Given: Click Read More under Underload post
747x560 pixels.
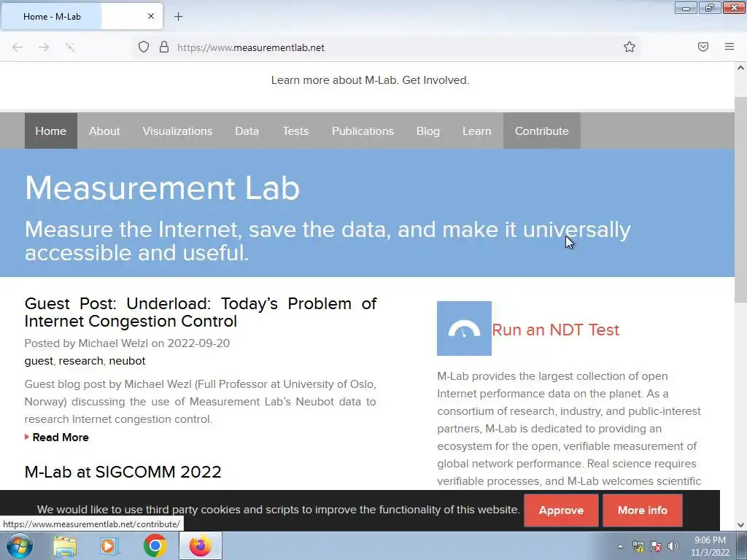Looking at the screenshot, I should click(60, 437).
